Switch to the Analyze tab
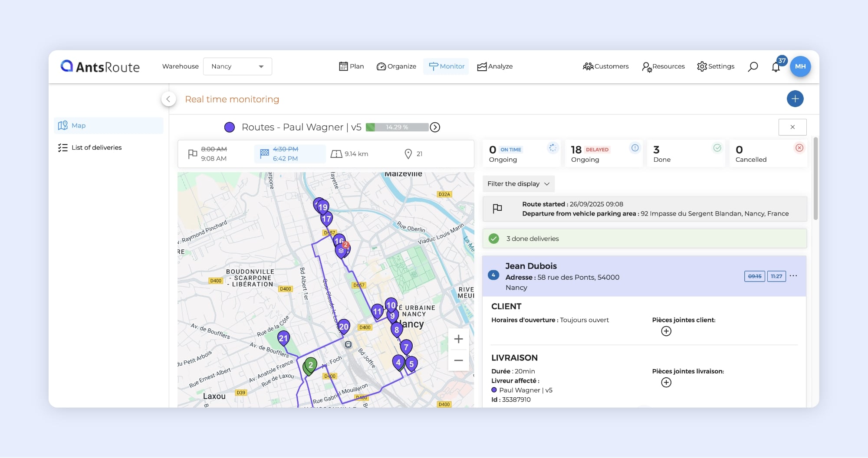The height and width of the screenshot is (458, 868). [495, 66]
